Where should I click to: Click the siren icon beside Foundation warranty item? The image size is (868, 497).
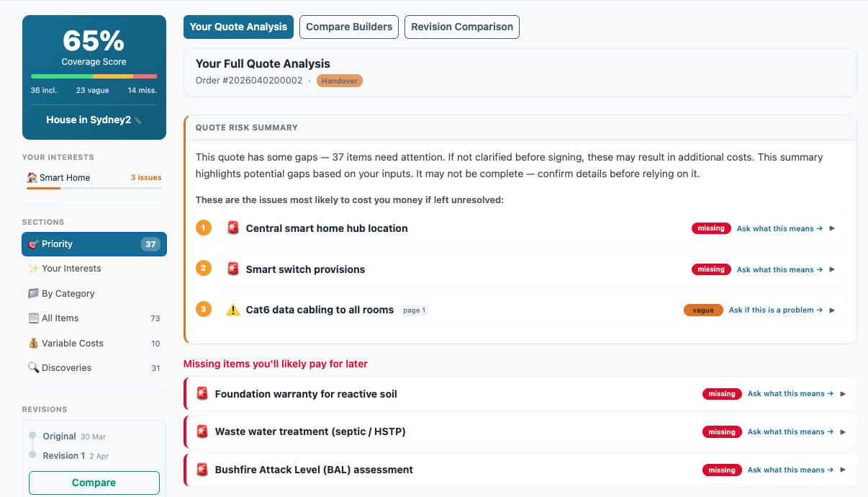(202, 394)
